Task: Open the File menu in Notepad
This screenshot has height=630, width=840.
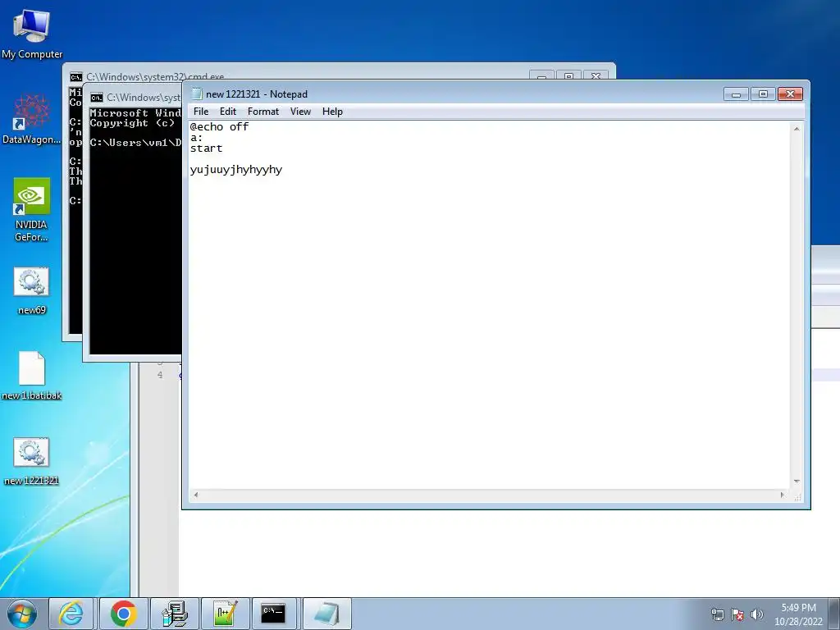Action: [x=201, y=112]
